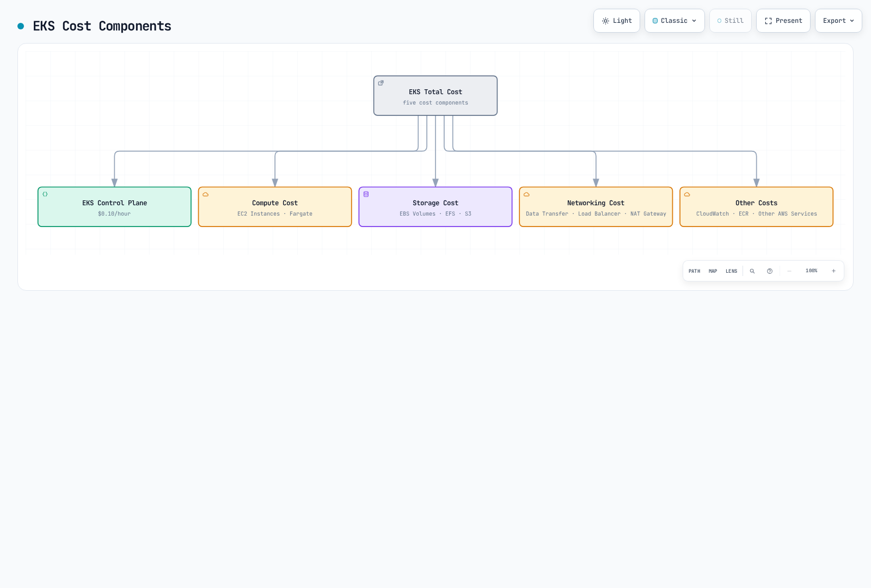The image size is (871, 588).
Task: Click the sun icon in Light button
Action: [x=605, y=21]
